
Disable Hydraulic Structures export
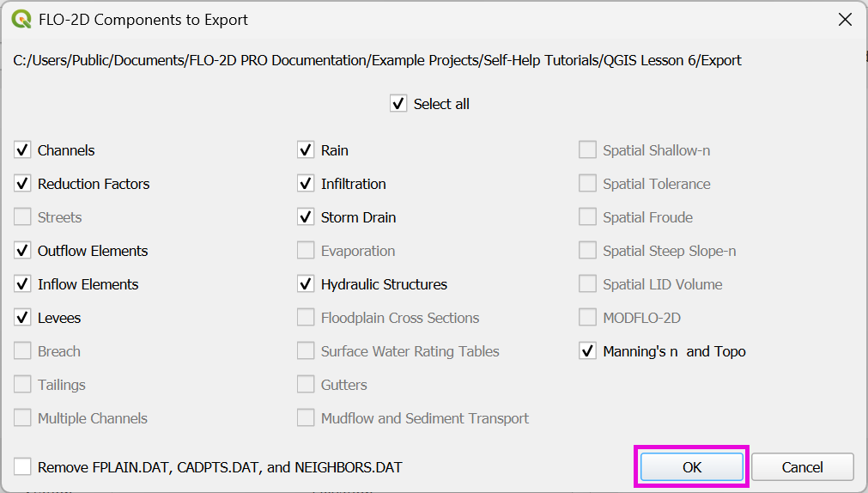coord(306,284)
